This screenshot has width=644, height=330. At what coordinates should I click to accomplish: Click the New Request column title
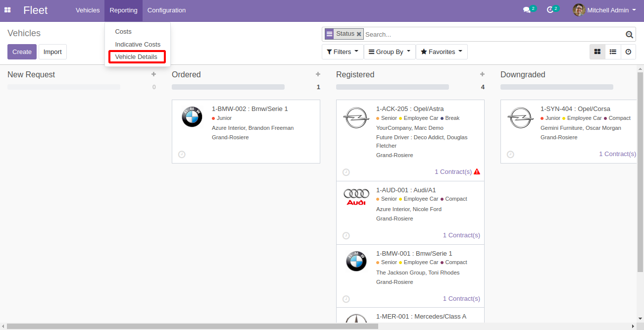point(31,74)
